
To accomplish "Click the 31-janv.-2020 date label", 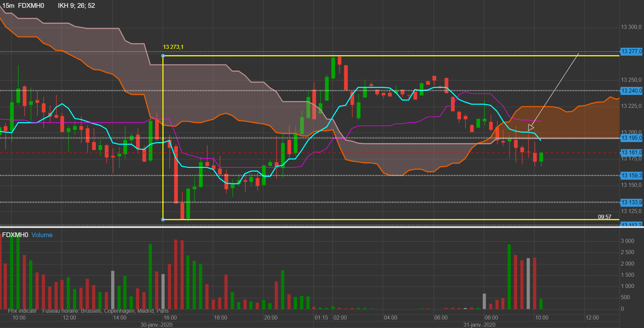I will tap(479, 325).
